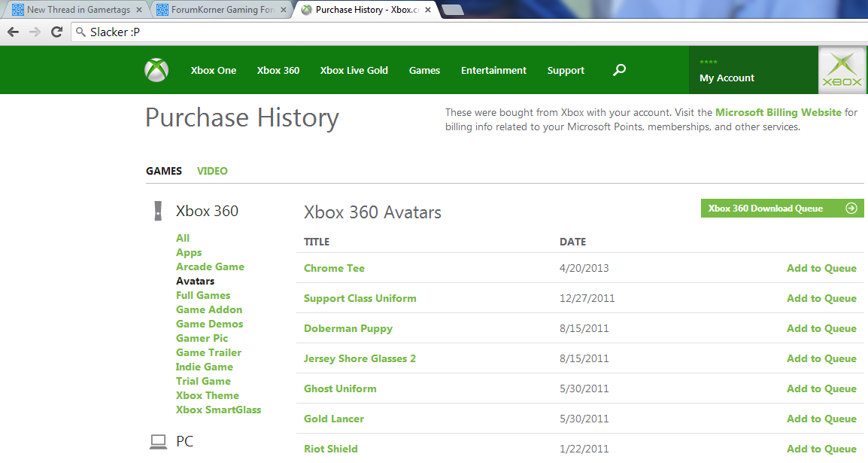Open the Games navigation item
Viewport: 868px width, 463px height.
click(x=424, y=70)
